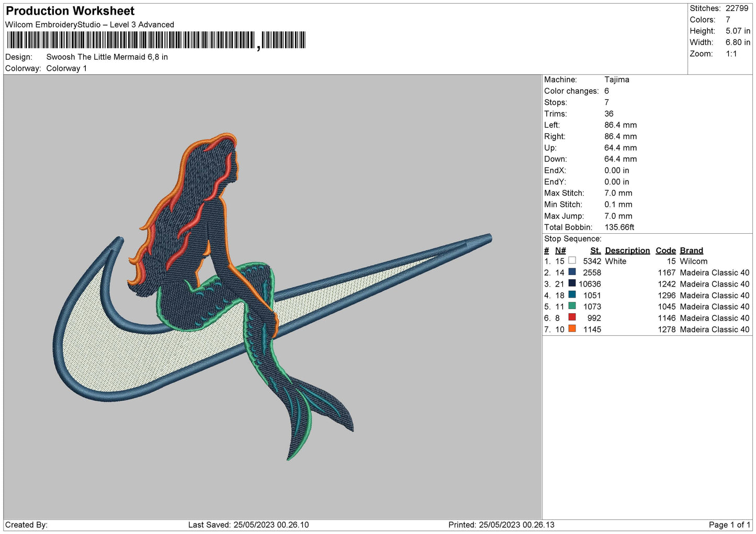Viewport: 756px width, 534px height.
Task: Click the St. stitch count column header
Action: point(595,251)
